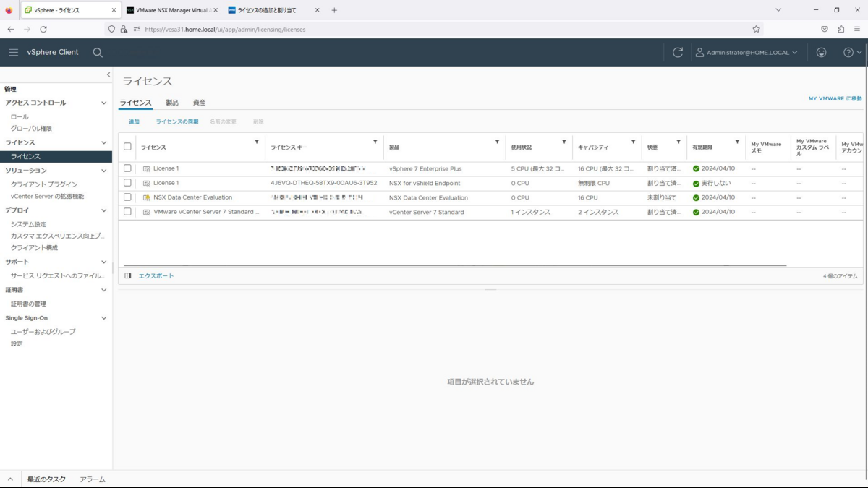Check the vCenter Server 7 Standard row
The image size is (868, 488).
[x=127, y=212]
